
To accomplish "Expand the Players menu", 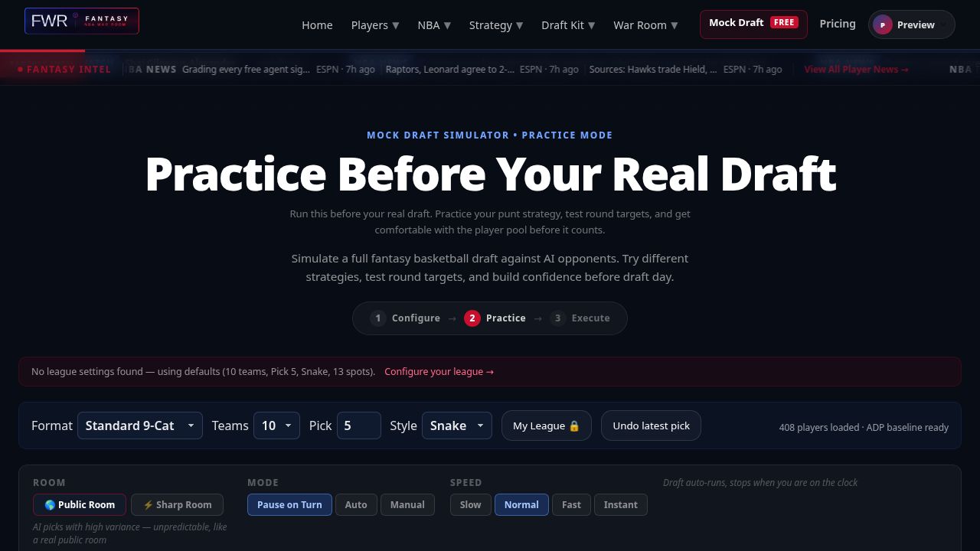I will (375, 25).
